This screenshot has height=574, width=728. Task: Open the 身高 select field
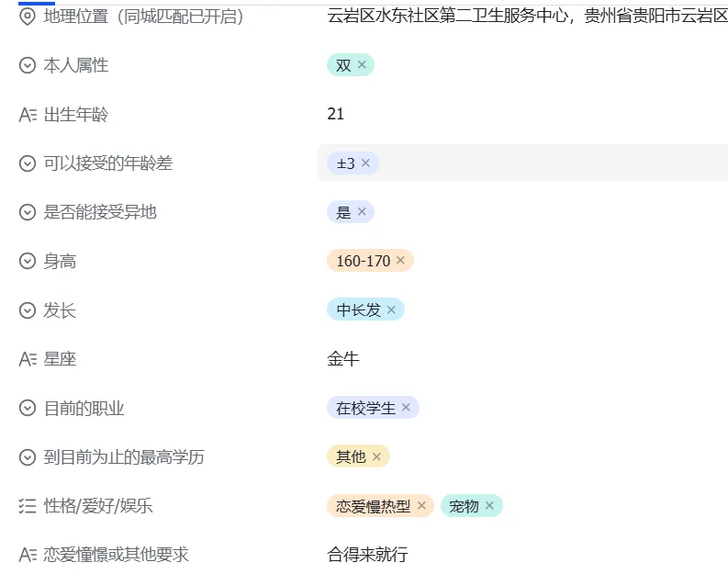click(x=551, y=261)
